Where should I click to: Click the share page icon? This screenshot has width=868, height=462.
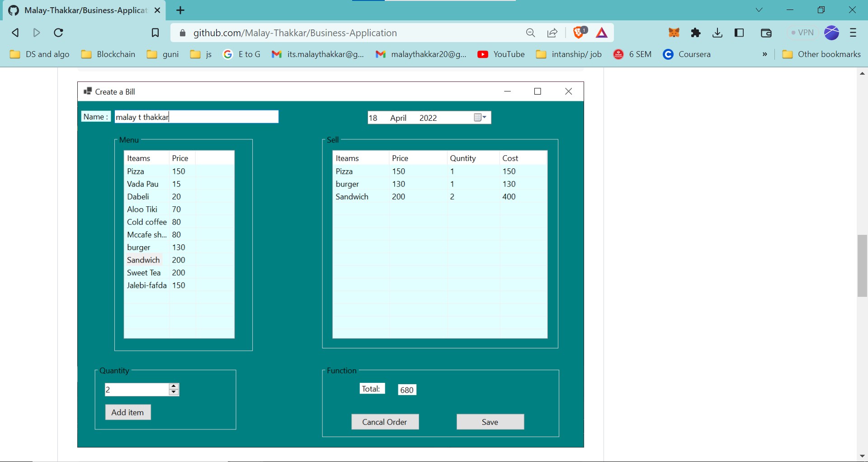(552, 33)
